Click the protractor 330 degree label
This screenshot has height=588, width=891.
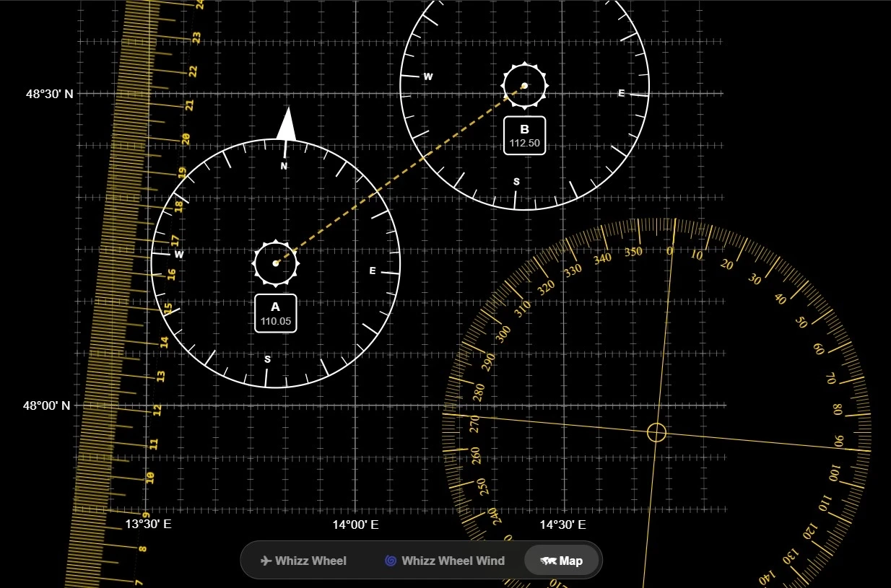coord(573,271)
